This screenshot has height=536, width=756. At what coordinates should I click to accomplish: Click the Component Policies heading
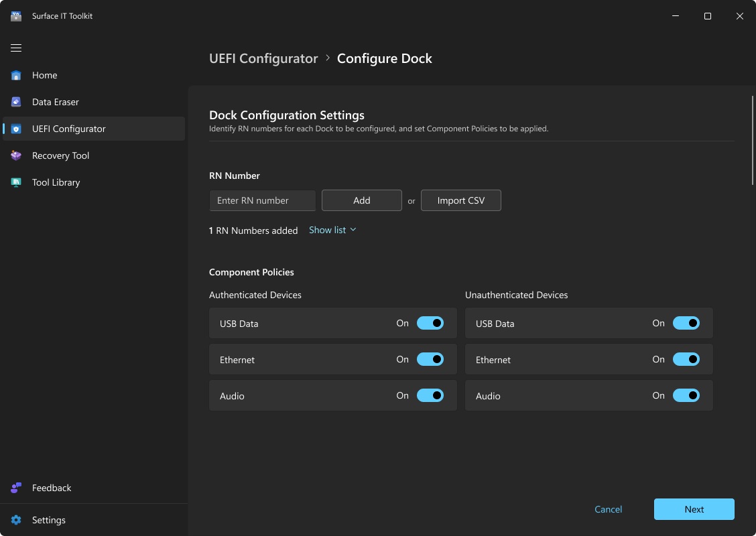[251, 272]
